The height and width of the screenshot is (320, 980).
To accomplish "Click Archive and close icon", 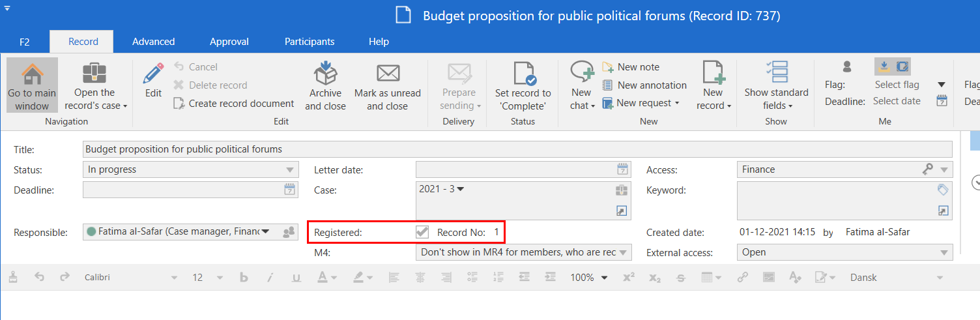I will click(325, 72).
